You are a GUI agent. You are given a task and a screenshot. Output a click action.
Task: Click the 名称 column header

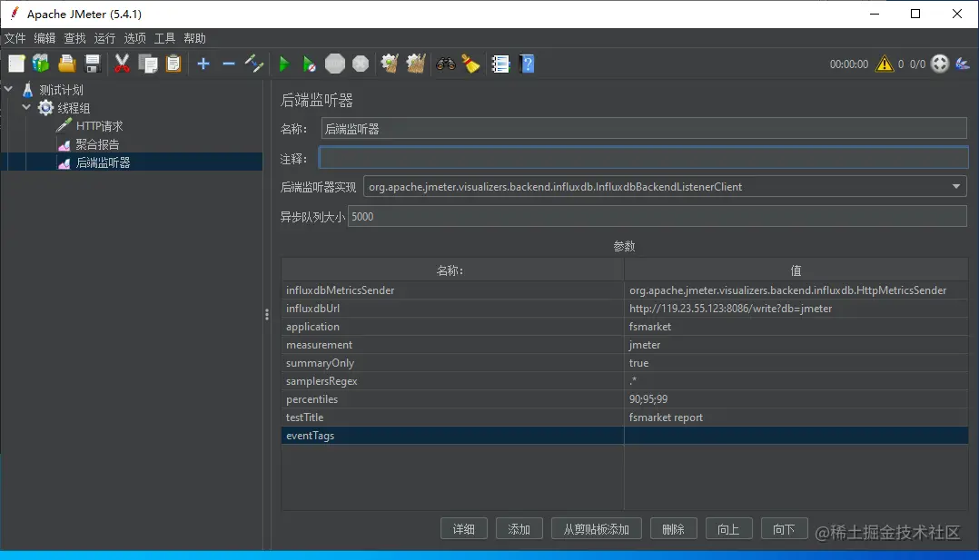coord(452,270)
